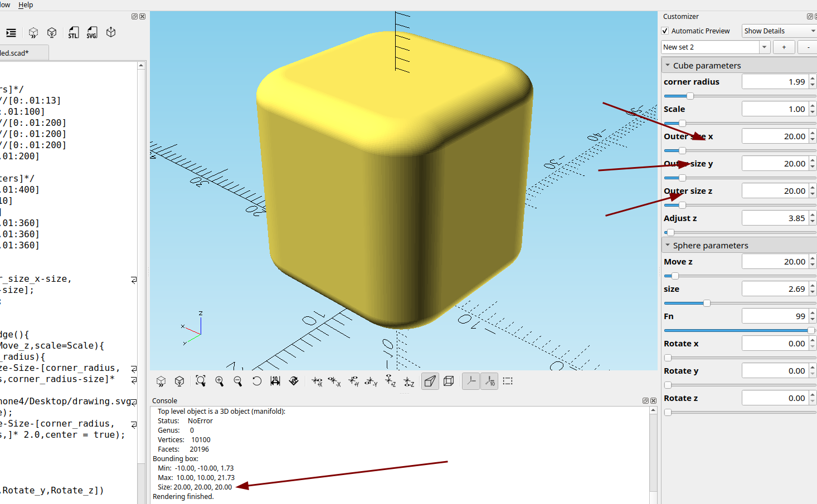Collapse the Cube parameters section
Screen dimensions: 817x504
pyautogui.click(x=668, y=65)
